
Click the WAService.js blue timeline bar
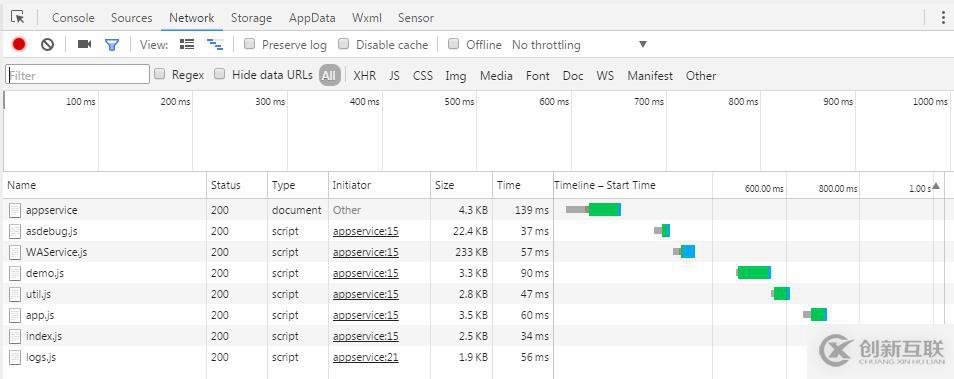pyautogui.click(x=688, y=251)
